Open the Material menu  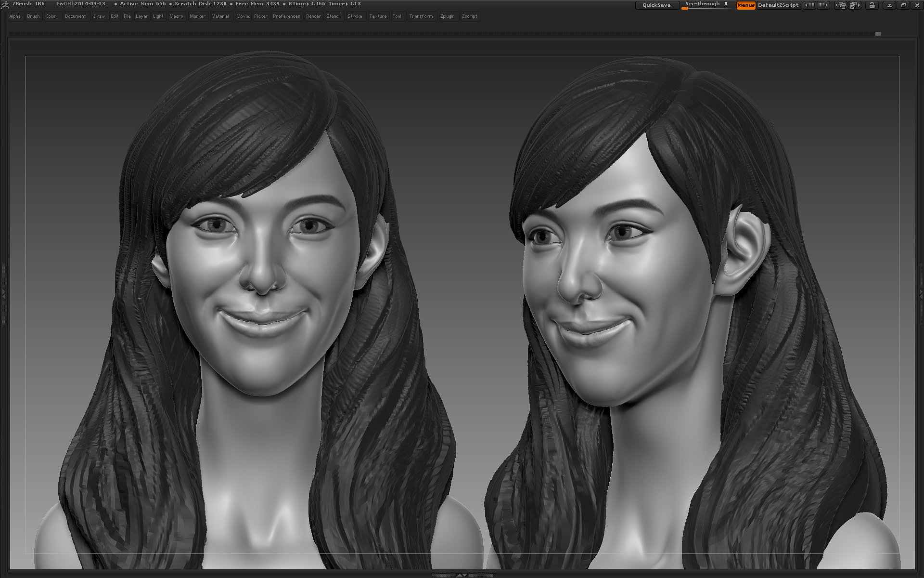[x=220, y=16]
